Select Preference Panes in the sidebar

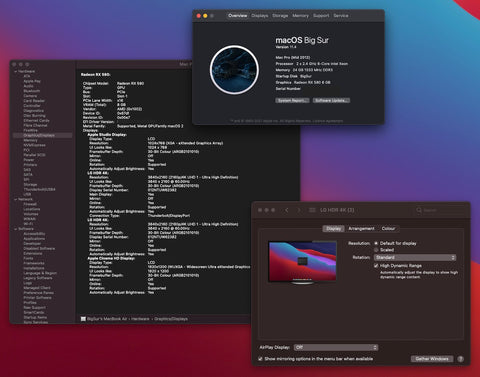pyautogui.click(x=38, y=293)
